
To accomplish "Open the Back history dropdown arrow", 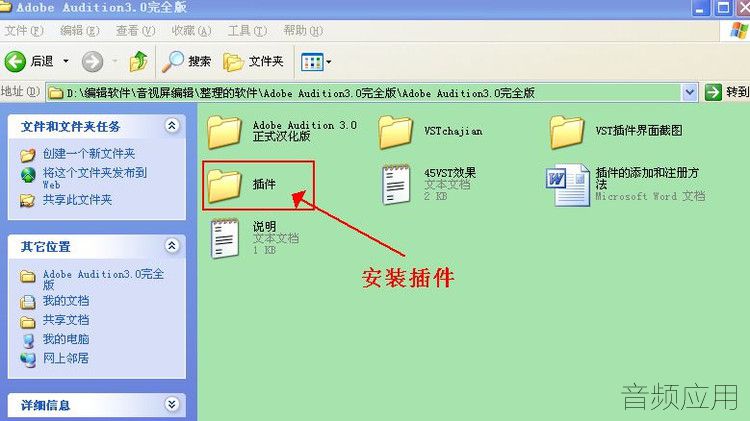I will (x=66, y=61).
